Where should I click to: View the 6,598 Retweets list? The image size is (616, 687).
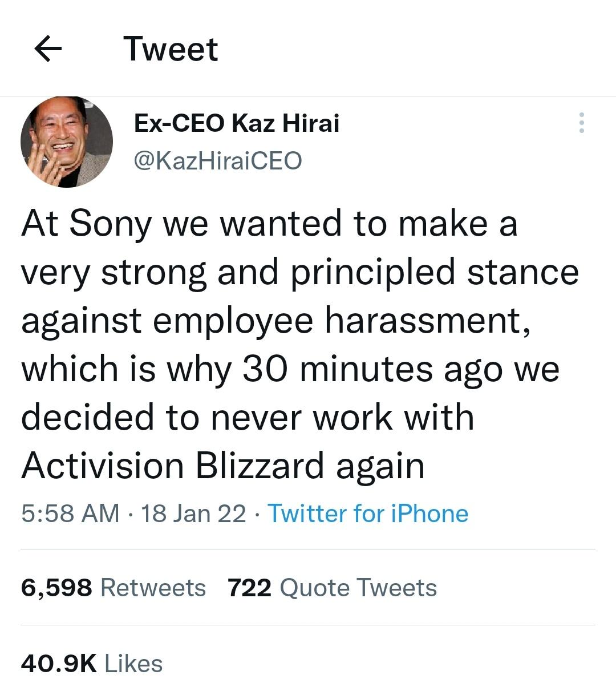[x=113, y=588]
